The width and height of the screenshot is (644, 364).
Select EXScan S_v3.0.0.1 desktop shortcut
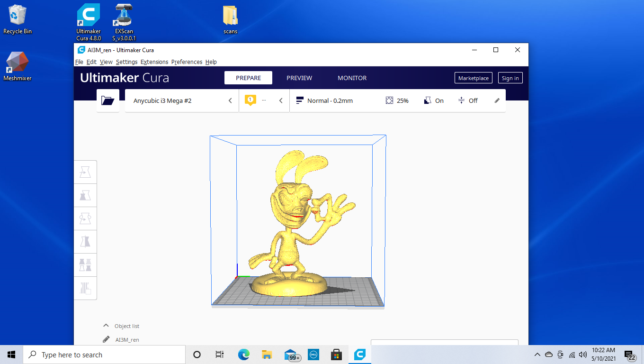pyautogui.click(x=124, y=22)
